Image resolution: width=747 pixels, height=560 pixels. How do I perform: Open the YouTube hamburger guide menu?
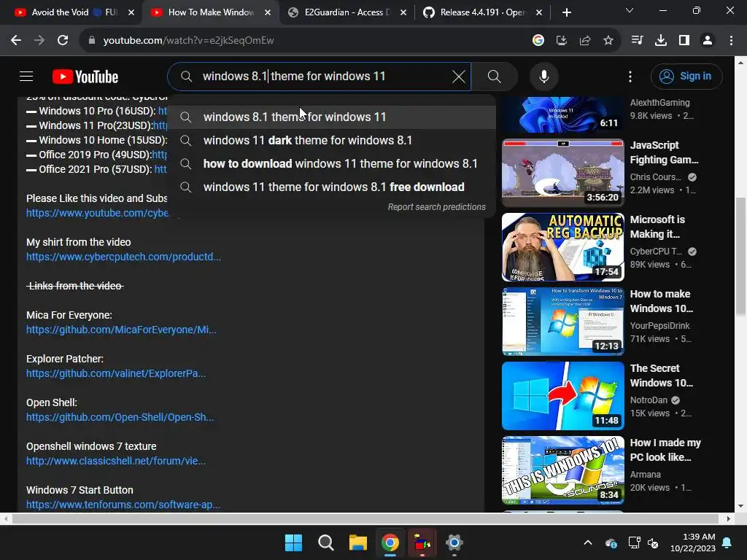pos(26,76)
